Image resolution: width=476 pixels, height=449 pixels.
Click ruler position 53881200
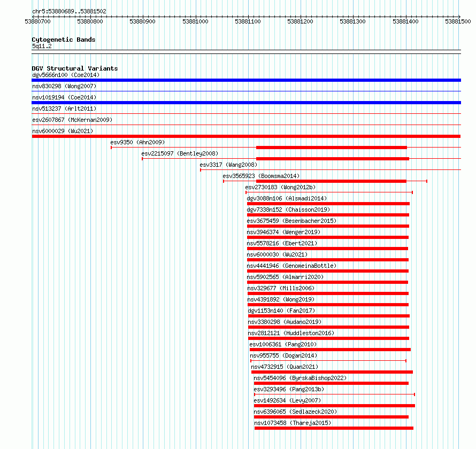(x=301, y=21)
